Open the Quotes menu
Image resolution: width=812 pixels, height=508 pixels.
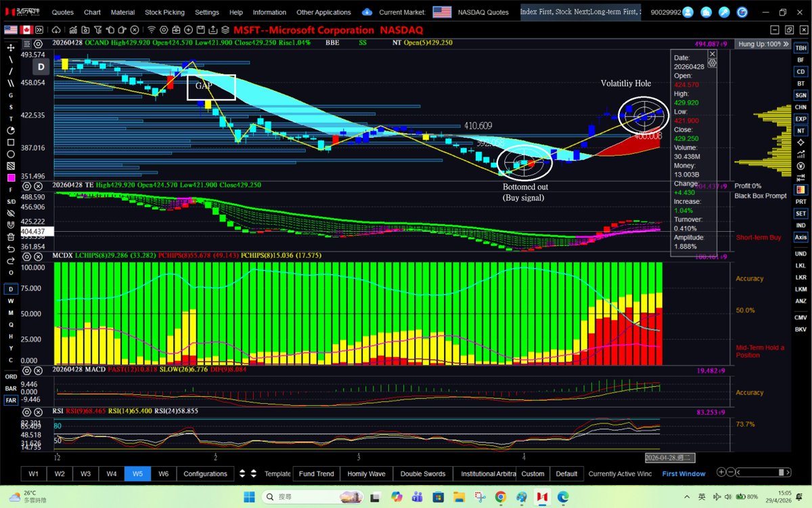pos(63,12)
